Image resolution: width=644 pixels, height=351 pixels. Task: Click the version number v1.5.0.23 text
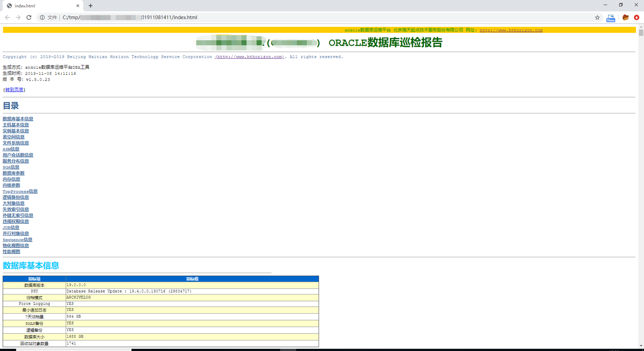point(38,79)
